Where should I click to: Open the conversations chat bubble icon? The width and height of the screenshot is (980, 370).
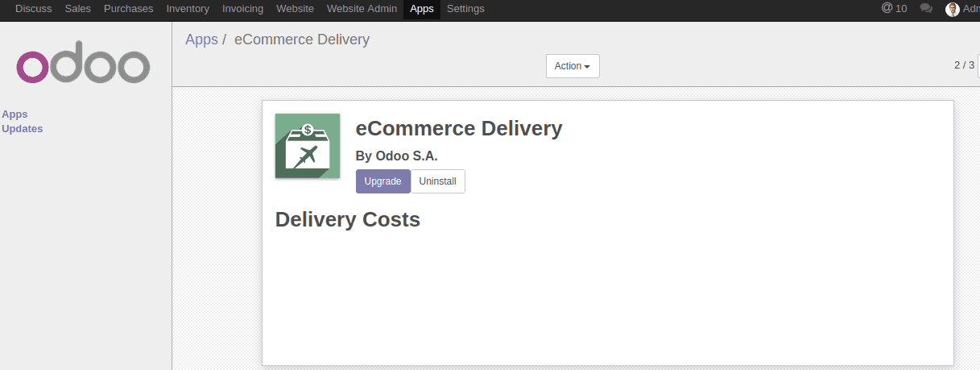point(926,9)
